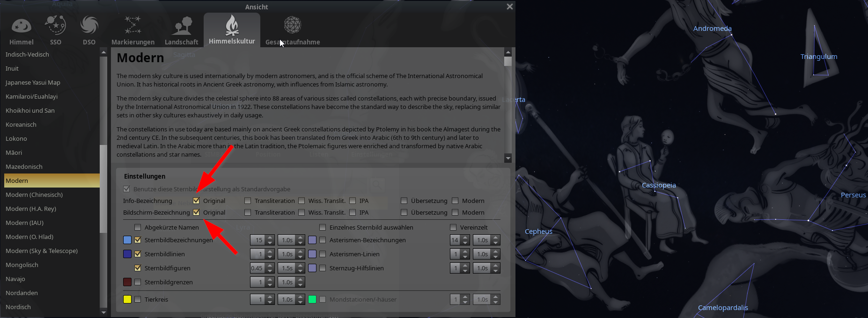This screenshot has width=868, height=318.
Task: Click the Cassiopeia constellation label
Action: [659, 185]
